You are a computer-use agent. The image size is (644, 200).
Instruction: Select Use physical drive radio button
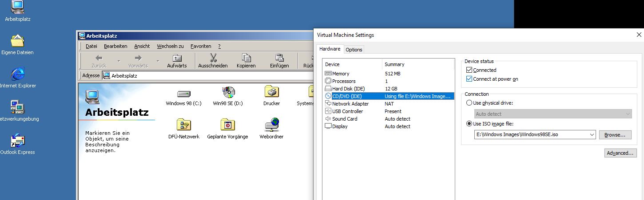(x=469, y=103)
